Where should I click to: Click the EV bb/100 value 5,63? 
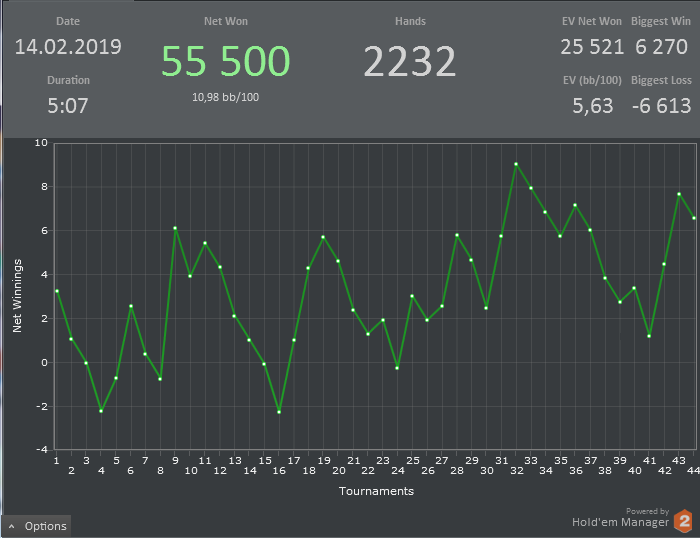pos(592,106)
